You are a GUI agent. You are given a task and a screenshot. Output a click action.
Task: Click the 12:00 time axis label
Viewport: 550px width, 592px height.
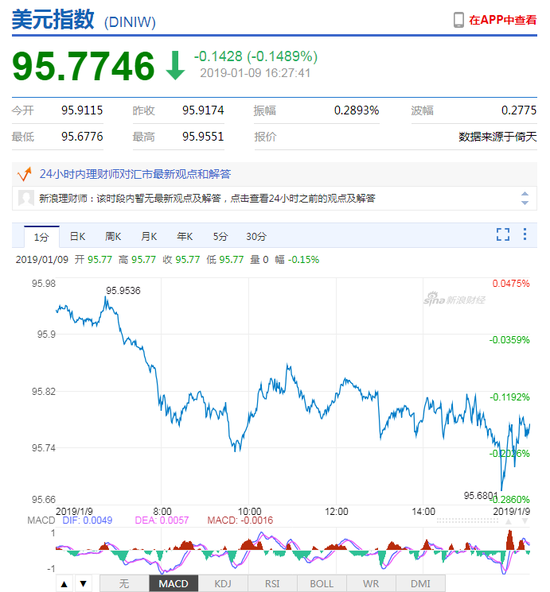pyautogui.click(x=336, y=512)
